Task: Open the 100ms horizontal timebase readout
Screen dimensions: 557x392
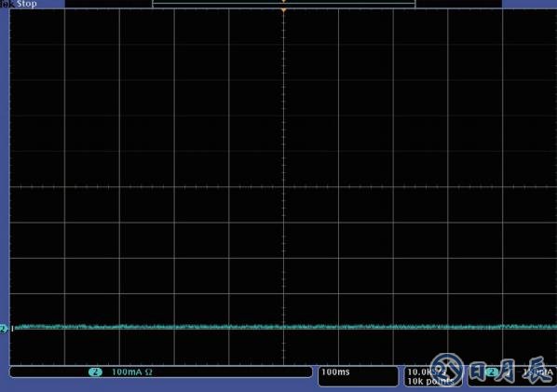Action: 335,372
